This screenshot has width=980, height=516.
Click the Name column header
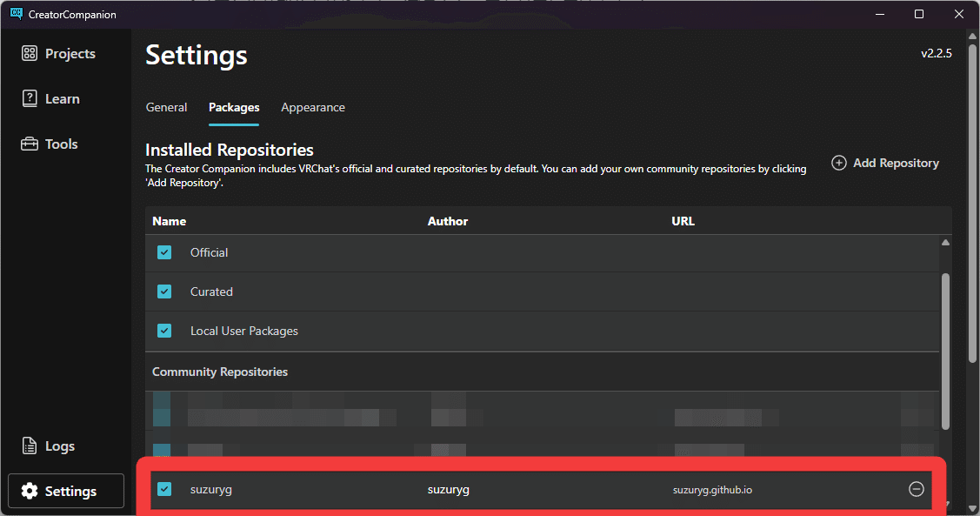(x=170, y=221)
